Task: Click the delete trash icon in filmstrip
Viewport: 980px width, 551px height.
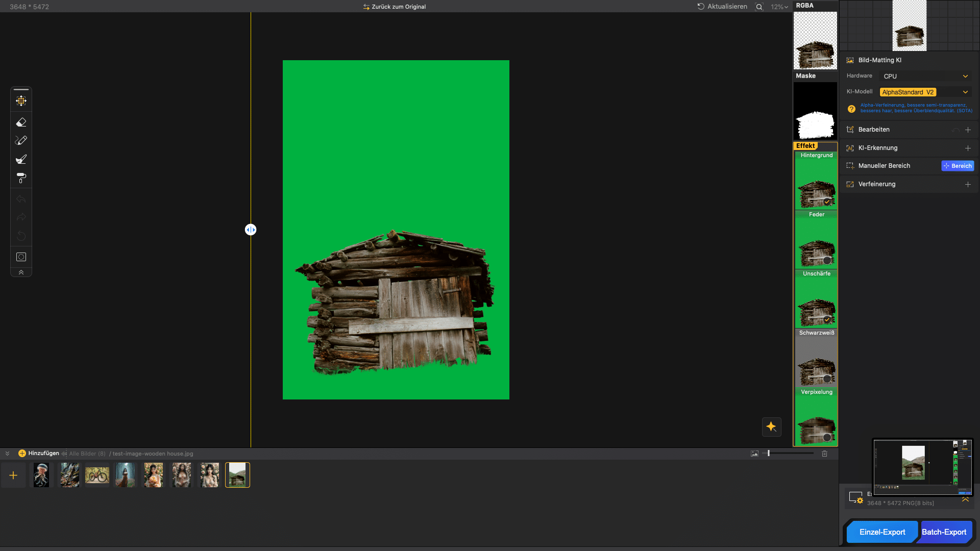Action: pos(824,454)
